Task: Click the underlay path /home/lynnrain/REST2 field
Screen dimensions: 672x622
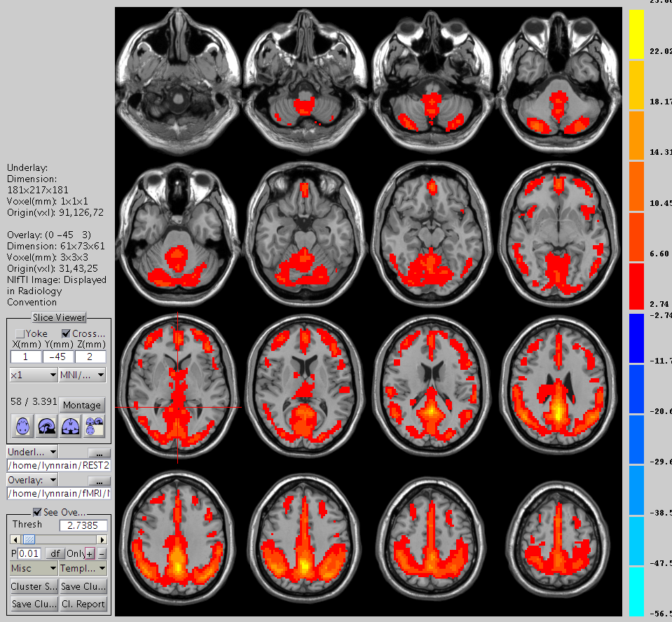Action: 59,465
